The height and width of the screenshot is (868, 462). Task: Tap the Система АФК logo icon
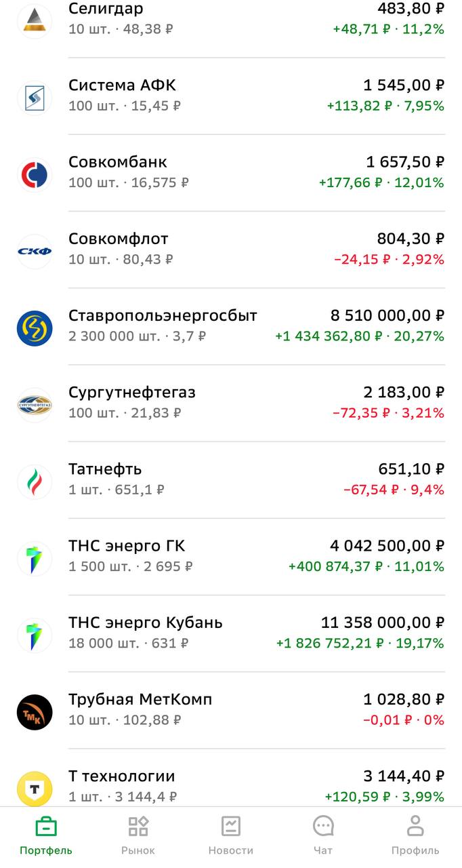[x=34, y=98]
